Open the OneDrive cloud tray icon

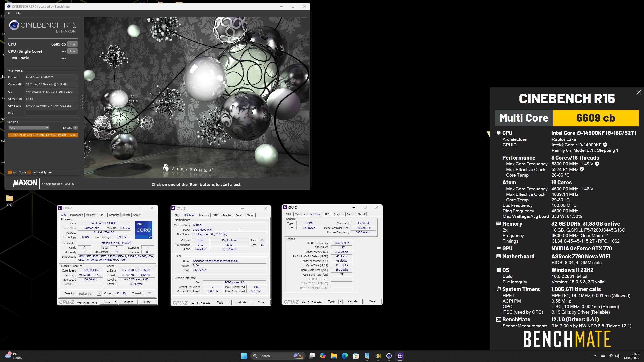pyautogui.click(x=603, y=356)
